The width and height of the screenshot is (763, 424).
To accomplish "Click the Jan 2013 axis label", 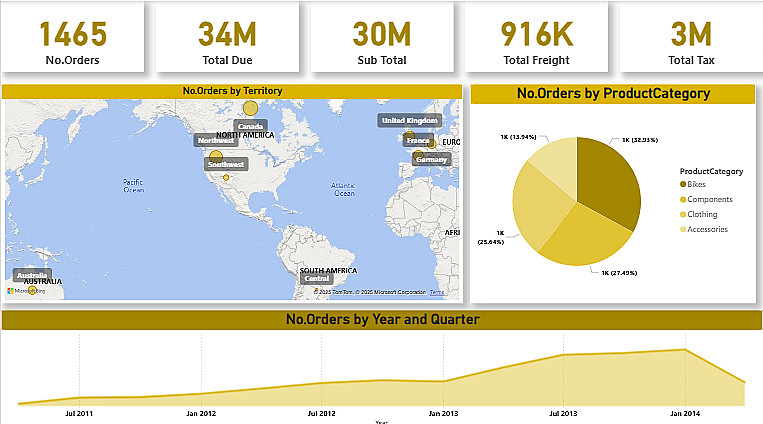I will coord(443,413).
